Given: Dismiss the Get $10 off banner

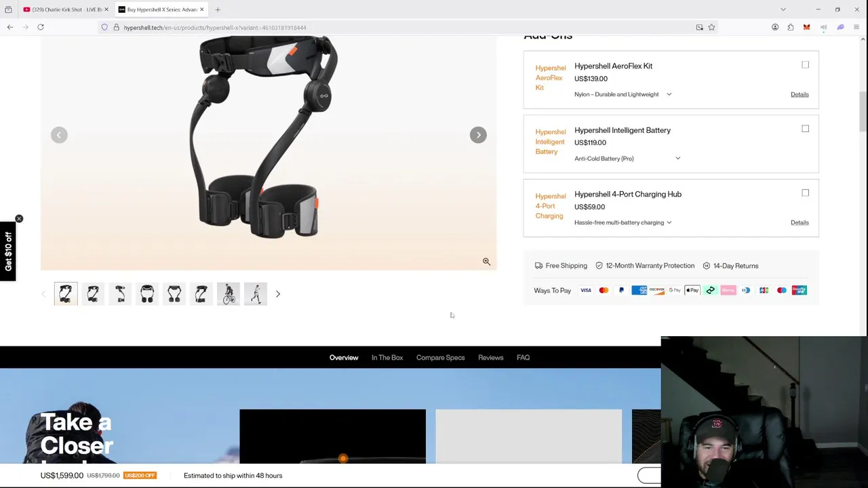Looking at the screenshot, I should [x=19, y=218].
